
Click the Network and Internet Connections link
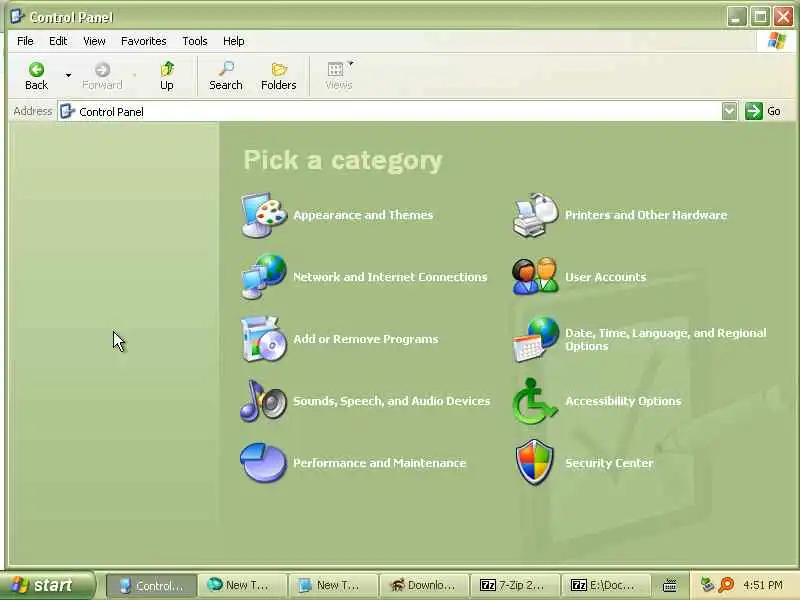(x=390, y=277)
